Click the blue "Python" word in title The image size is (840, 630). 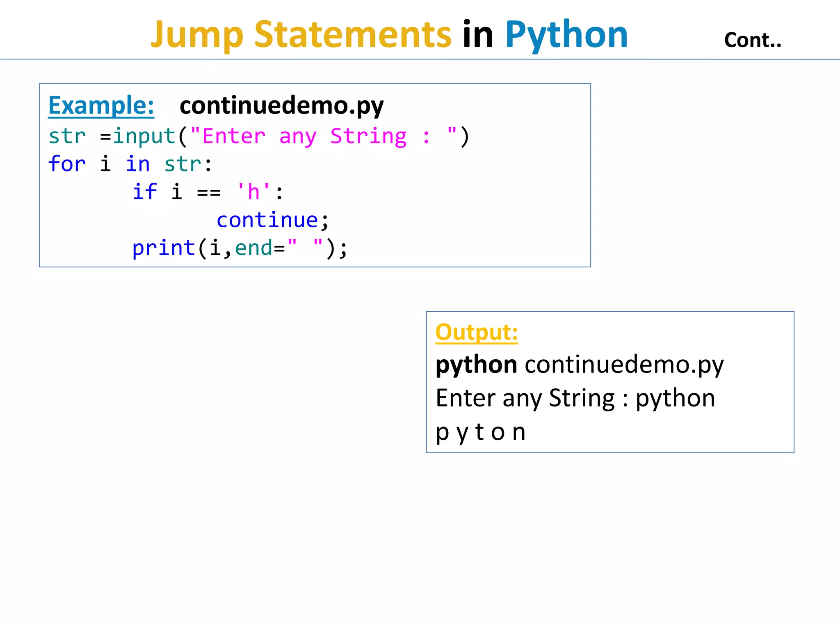pyautogui.click(x=566, y=34)
